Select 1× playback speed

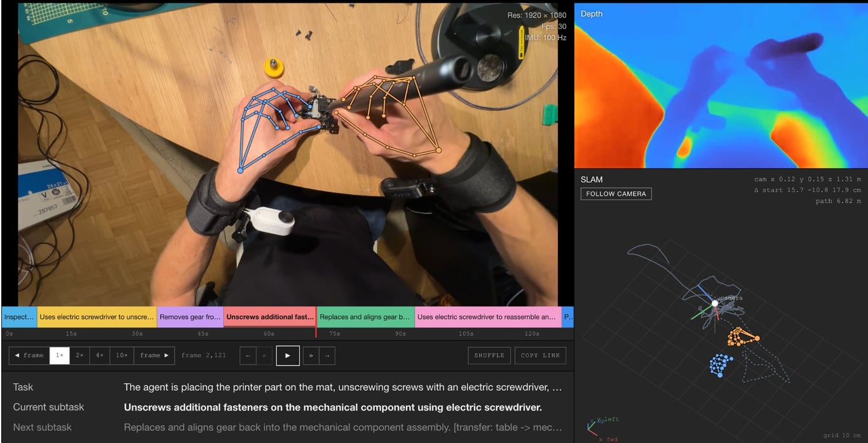[59, 355]
